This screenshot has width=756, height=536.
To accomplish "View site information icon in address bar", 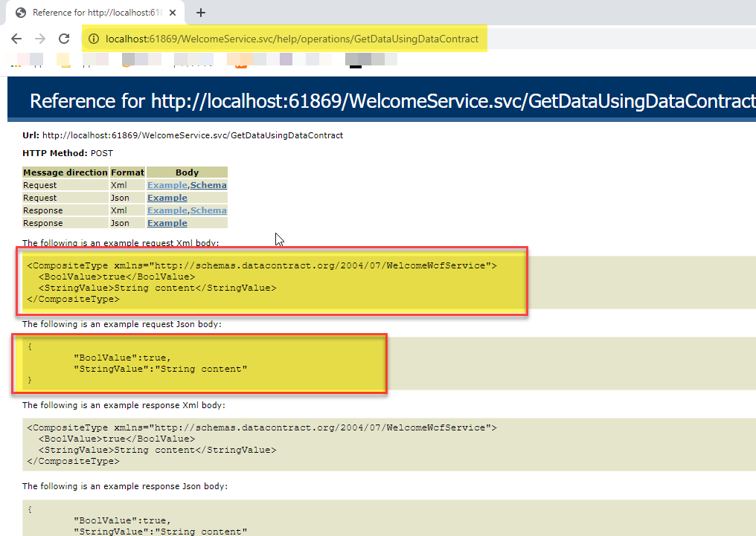I will (x=93, y=39).
